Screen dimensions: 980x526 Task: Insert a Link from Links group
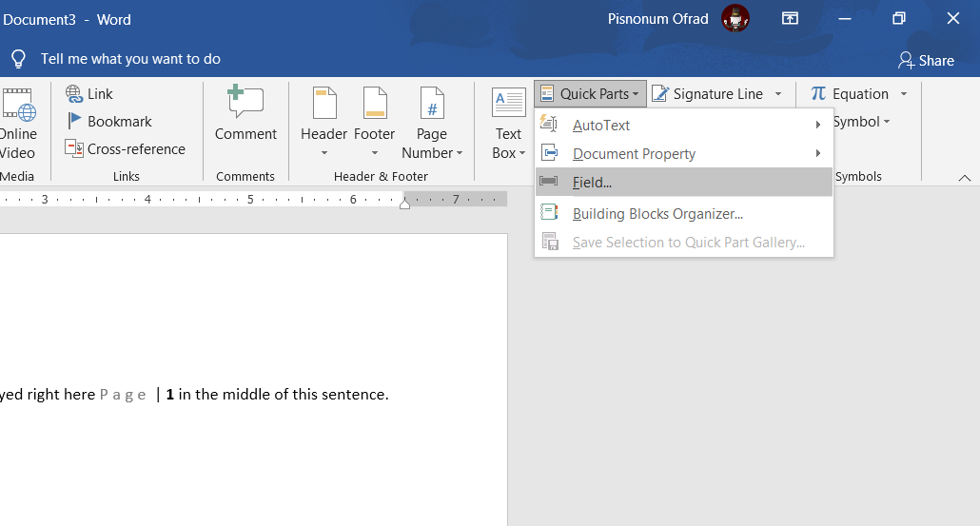pyautogui.click(x=89, y=94)
